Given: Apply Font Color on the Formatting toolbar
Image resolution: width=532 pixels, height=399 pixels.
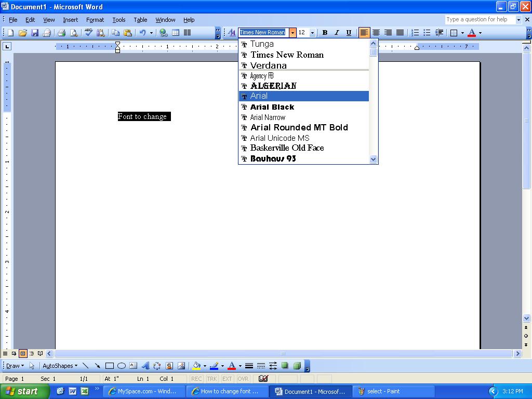Looking at the screenshot, I should coord(472,33).
